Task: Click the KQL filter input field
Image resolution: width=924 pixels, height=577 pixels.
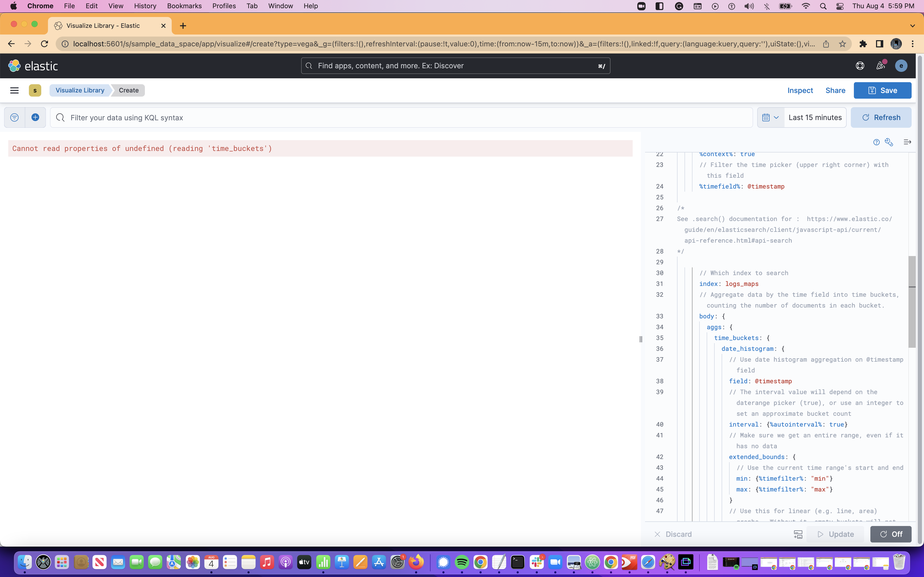Action: coord(229,117)
